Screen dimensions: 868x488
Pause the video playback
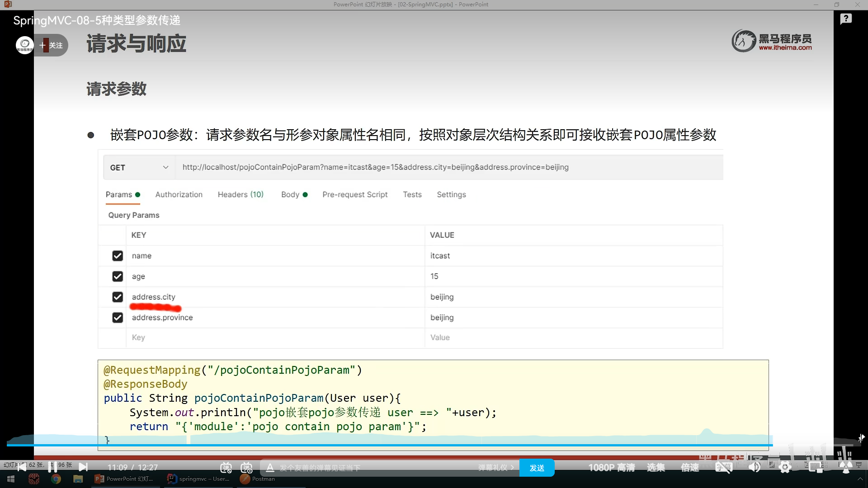pyautogui.click(x=52, y=467)
